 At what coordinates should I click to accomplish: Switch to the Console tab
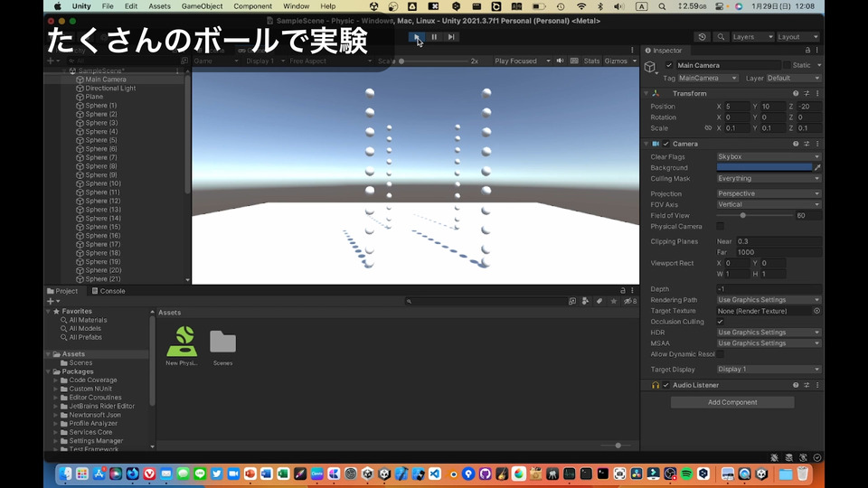point(108,291)
